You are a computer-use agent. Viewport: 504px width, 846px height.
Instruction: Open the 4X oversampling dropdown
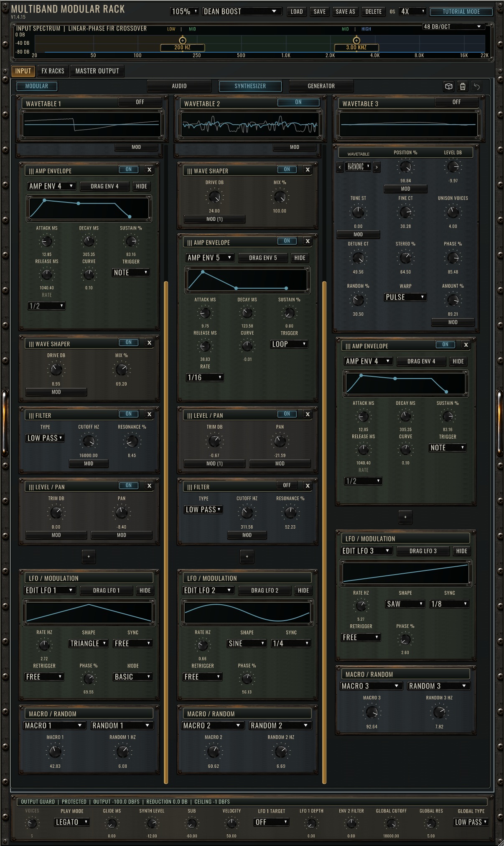coord(412,12)
